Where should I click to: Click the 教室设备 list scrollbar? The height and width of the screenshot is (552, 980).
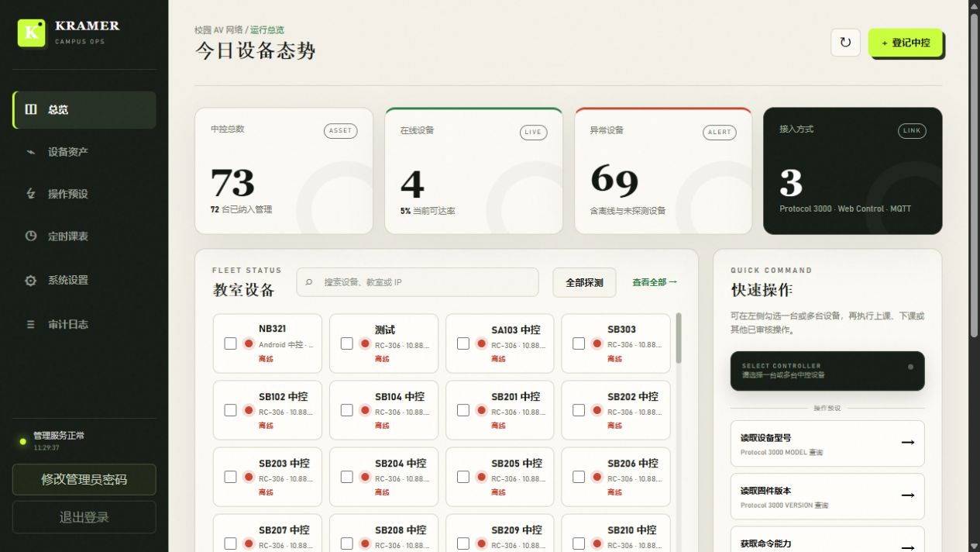[679, 338]
